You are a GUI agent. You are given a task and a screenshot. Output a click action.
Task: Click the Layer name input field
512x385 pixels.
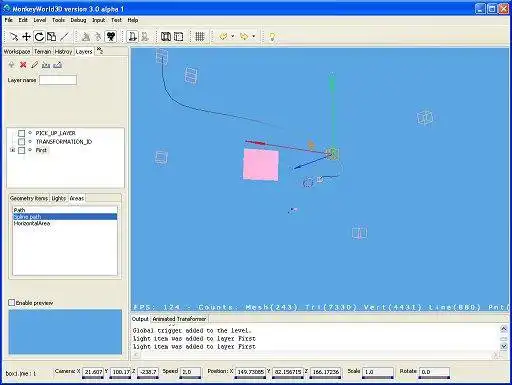[x=58, y=80]
